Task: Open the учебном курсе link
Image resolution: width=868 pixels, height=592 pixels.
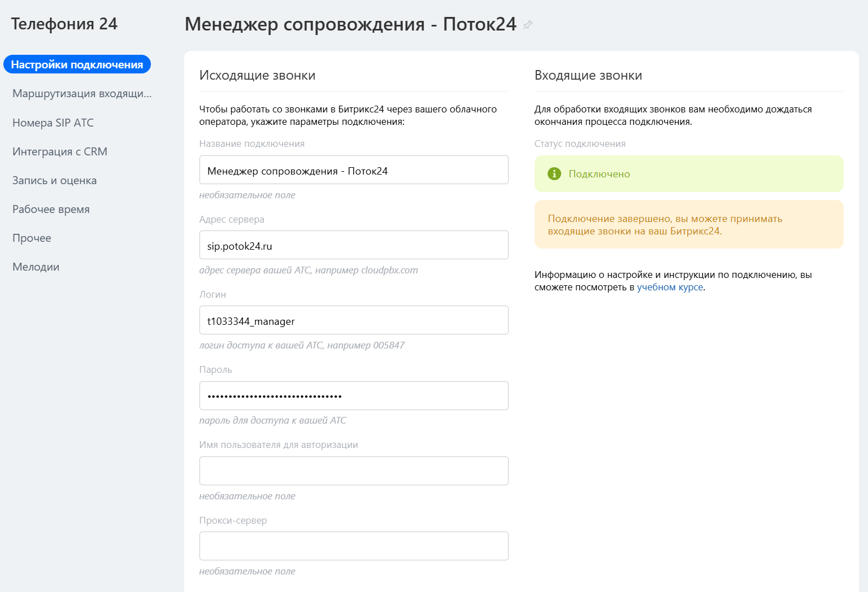Action: [x=670, y=287]
